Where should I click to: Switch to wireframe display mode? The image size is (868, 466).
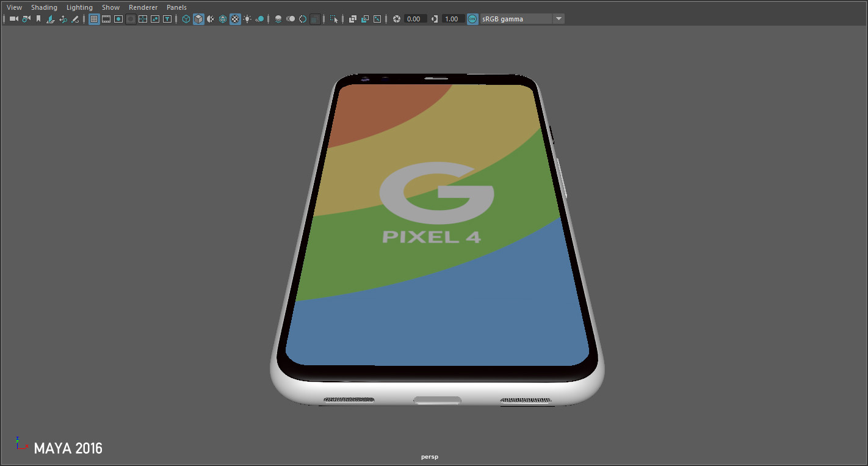pyautogui.click(x=186, y=19)
